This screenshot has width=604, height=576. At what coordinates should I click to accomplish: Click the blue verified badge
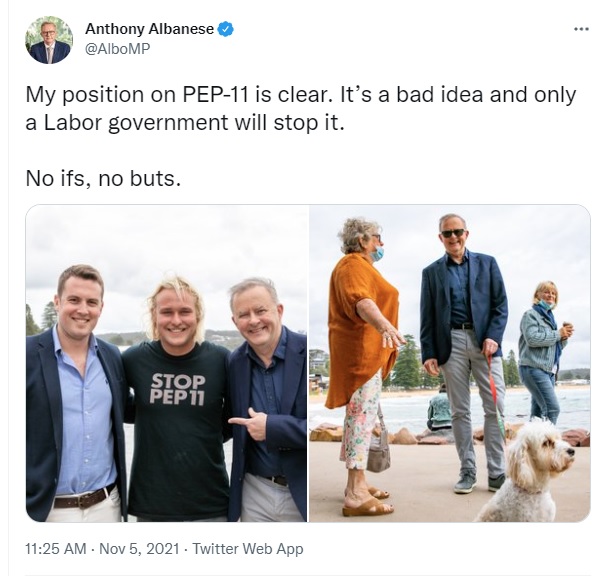coord(226,29)
